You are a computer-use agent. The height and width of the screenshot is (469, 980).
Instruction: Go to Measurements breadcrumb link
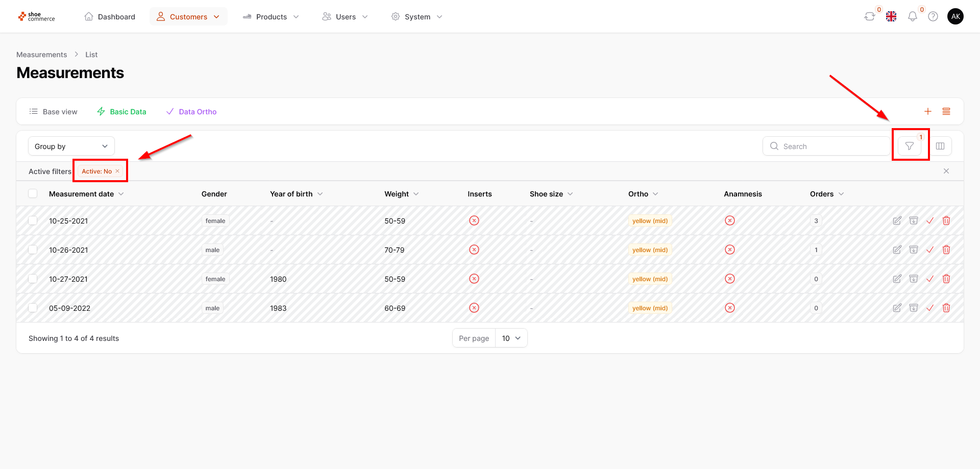(x=41, y=55)
